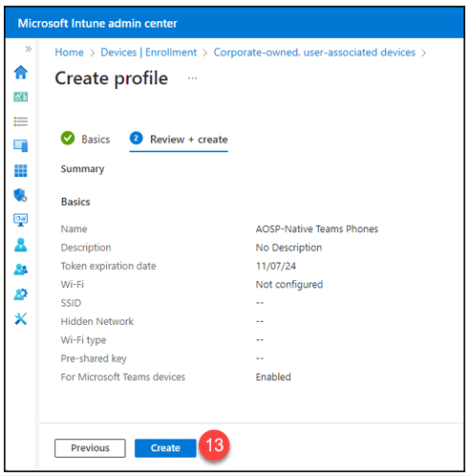Viewport: 470px width, 476px height.
Task: Click the Wi-Fi type label
Action: click(x=83, y=340)
